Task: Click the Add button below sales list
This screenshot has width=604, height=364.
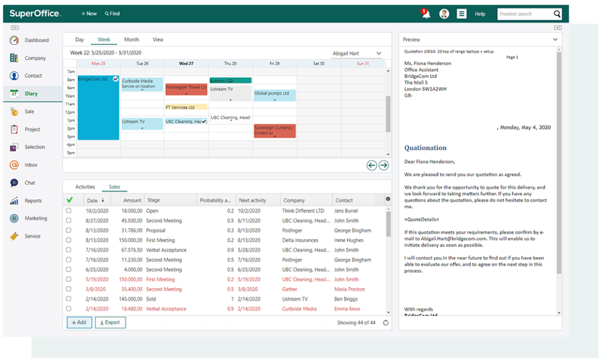Action: click(79, 323)
